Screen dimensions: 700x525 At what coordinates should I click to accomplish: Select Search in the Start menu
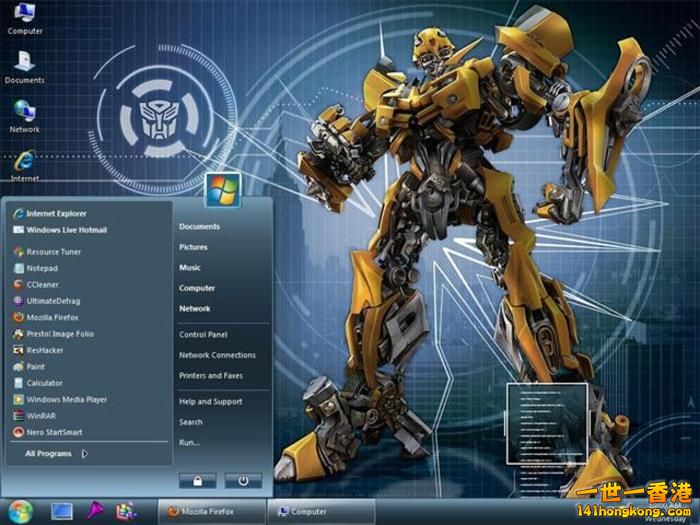(191, 422)
